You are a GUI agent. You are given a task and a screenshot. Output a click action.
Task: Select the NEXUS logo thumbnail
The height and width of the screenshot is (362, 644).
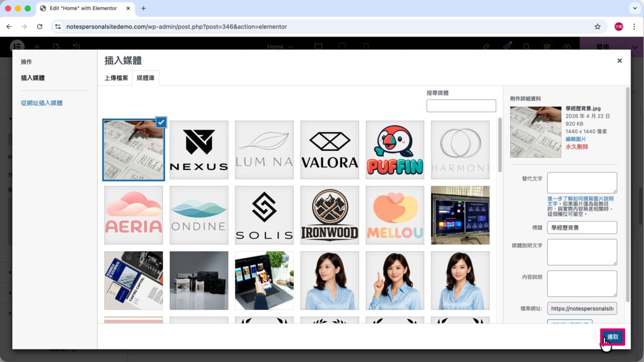(199, 150)
